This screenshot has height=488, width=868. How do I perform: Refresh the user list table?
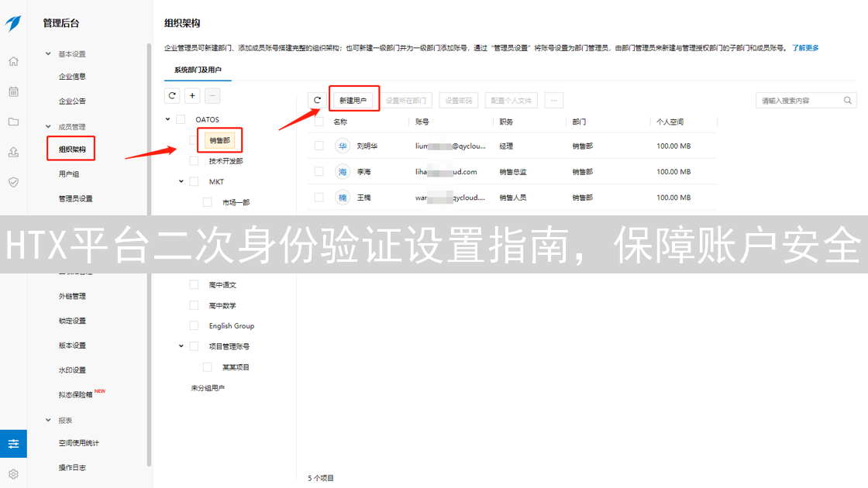tap(317, 100)
